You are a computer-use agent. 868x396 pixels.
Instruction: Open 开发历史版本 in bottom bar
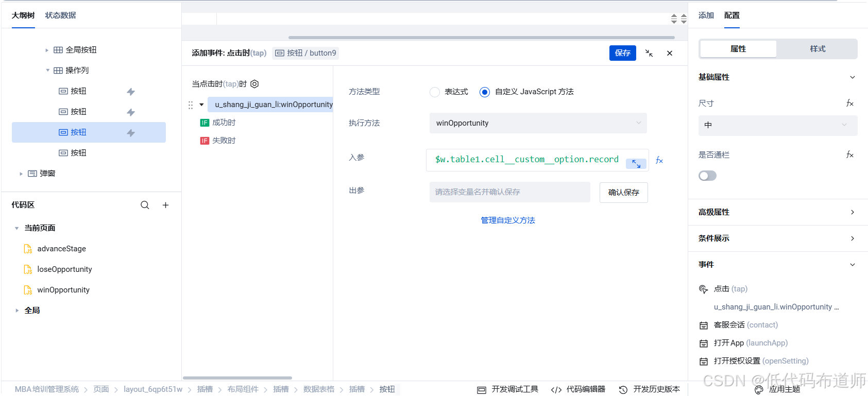pyautogui.click(x=649, y=389)
